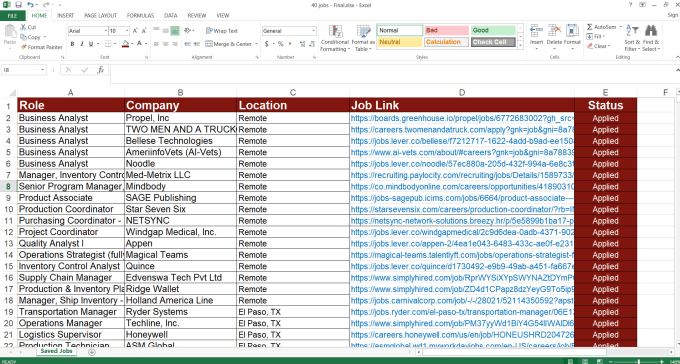Open the Clear dropdown
Screen dimensions: 680x364
(x=598, y=46)
